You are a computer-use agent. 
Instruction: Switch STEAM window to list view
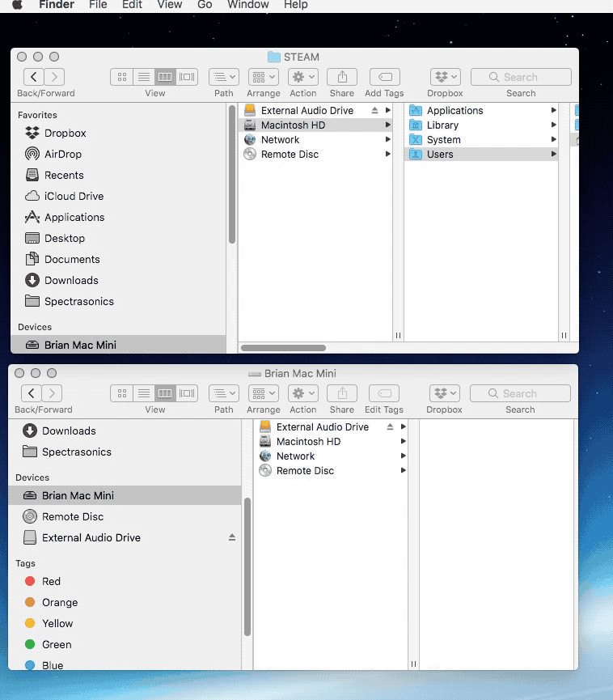(144, 77)
